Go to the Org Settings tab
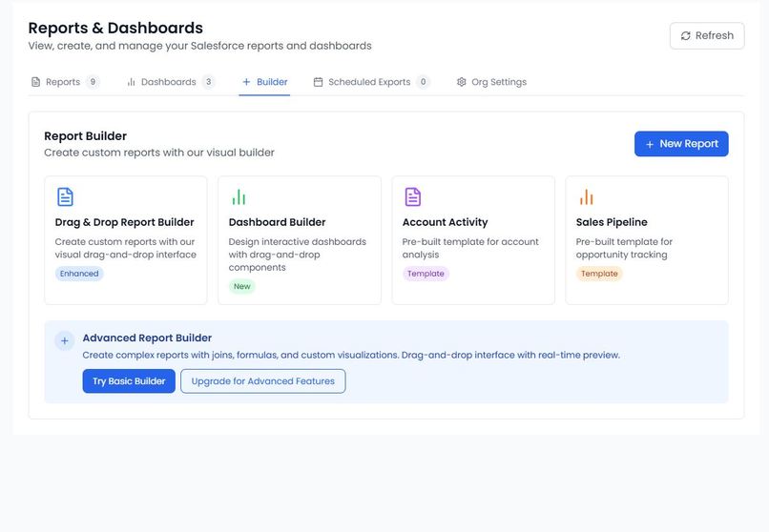The width and height of the screenshot is (769, 532). click(x=491, y=82)
